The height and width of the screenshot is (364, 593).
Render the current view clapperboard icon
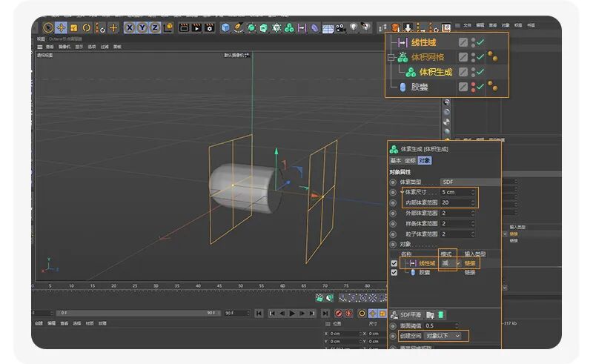tap(184, 27)
